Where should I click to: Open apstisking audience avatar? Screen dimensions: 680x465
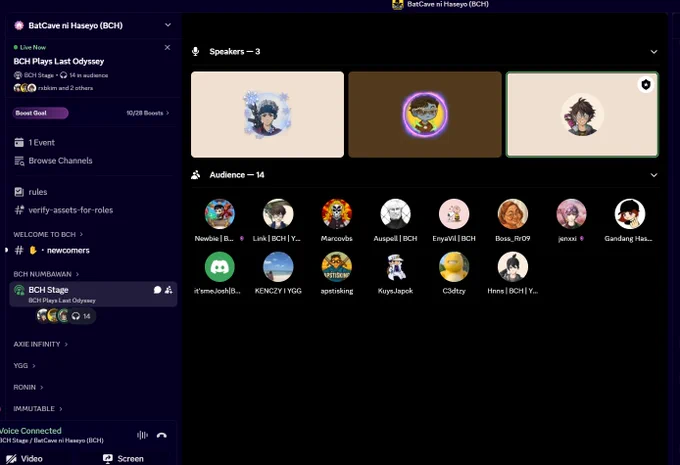(337, 267)
